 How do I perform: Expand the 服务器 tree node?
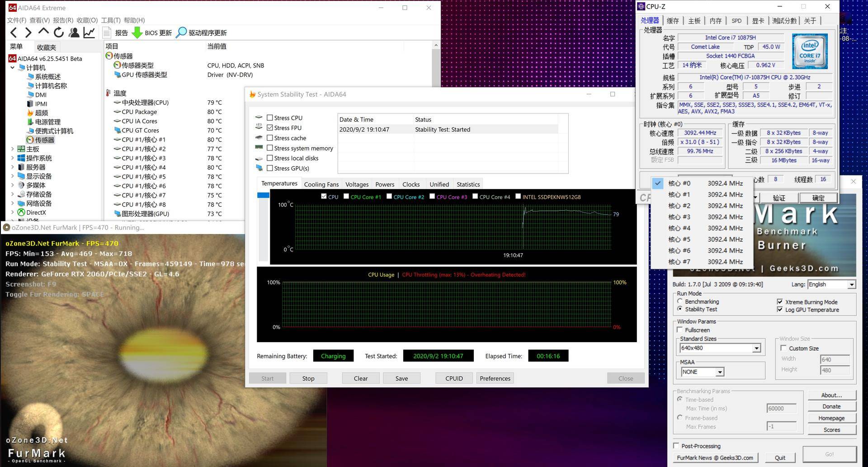point(12,167)
